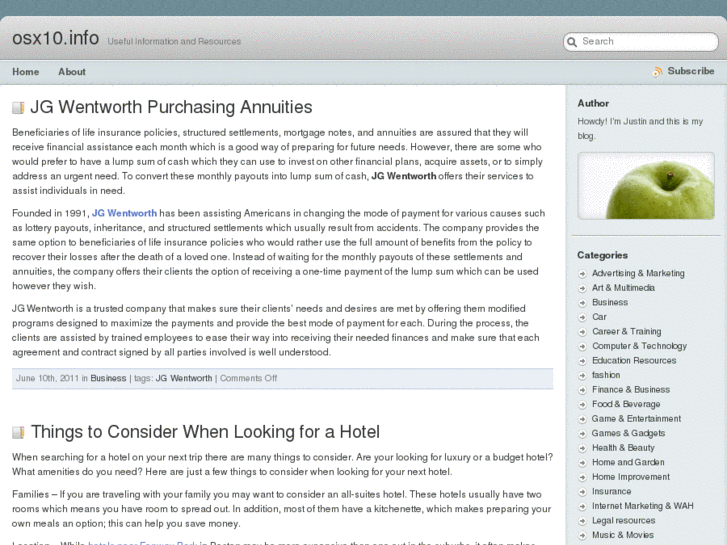Screen dimensions: 727x545
Task: Click the arrow bullet next to Advertising & Marketing
Action: (582, 274)
